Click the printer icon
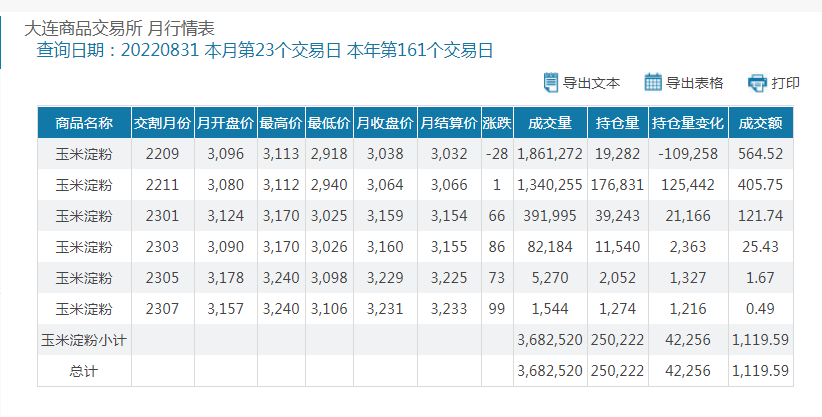This screenshot has width=822, height=417. [x=757, y=83]
